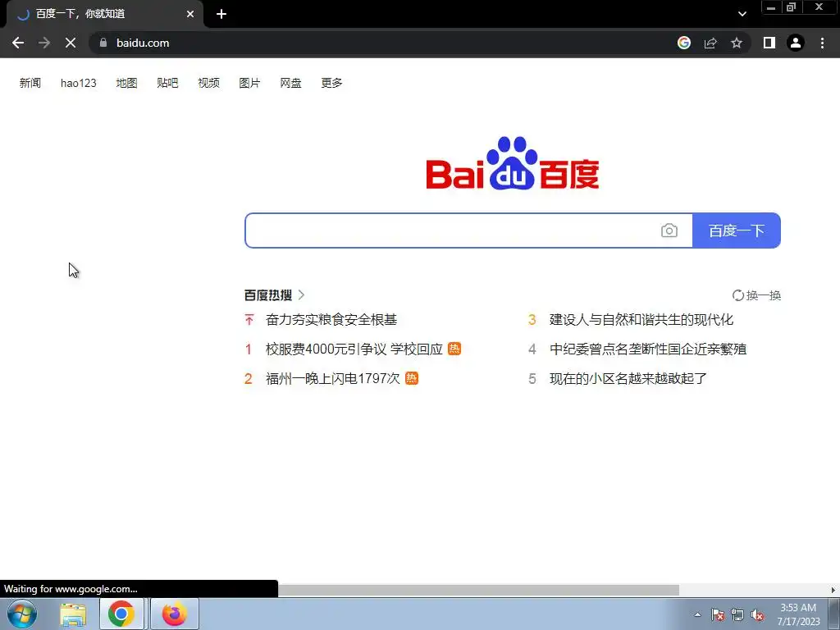Click the pinned top arrow icon by first headline

pyautogui.click(x=249, y=320)
